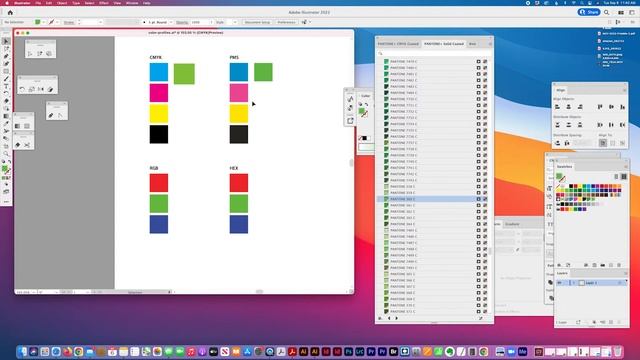Switch Swatches panel to list view
The height and width of the screenshot is (360, 640).
point(616,177)
